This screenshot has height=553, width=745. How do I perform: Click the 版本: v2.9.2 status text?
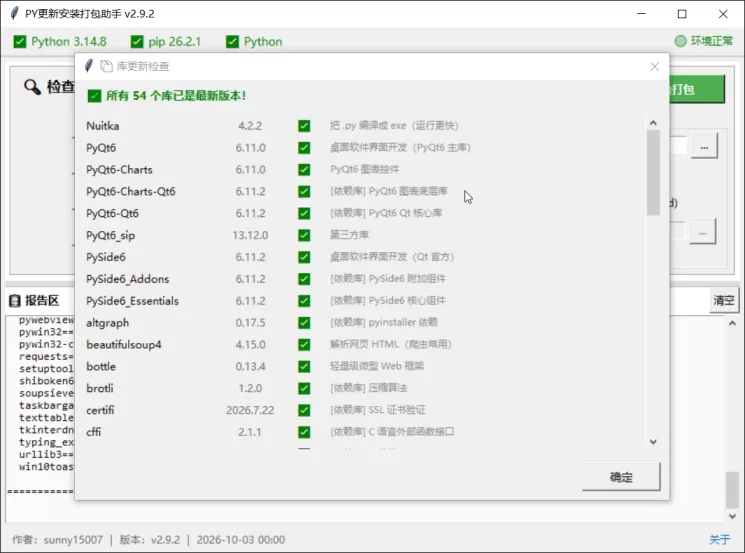(150, 540)
